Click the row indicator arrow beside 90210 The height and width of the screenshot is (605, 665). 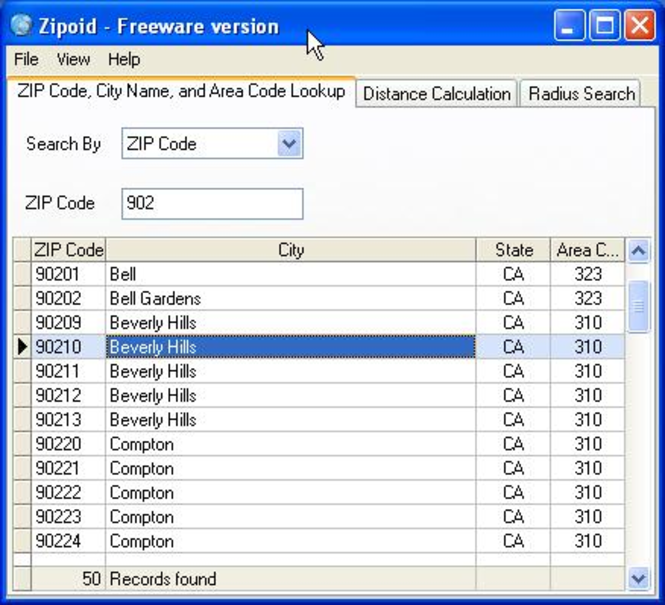[x=22, y=347]
